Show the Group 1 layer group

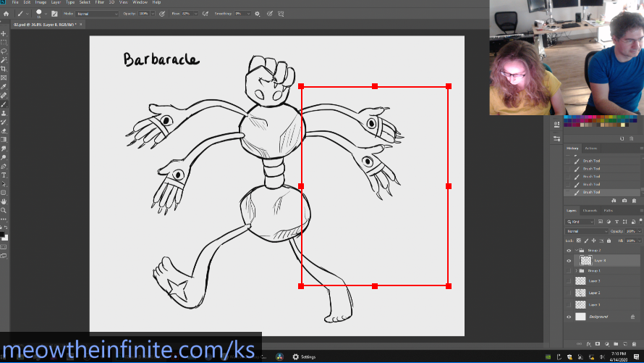[x=569, y=271]
